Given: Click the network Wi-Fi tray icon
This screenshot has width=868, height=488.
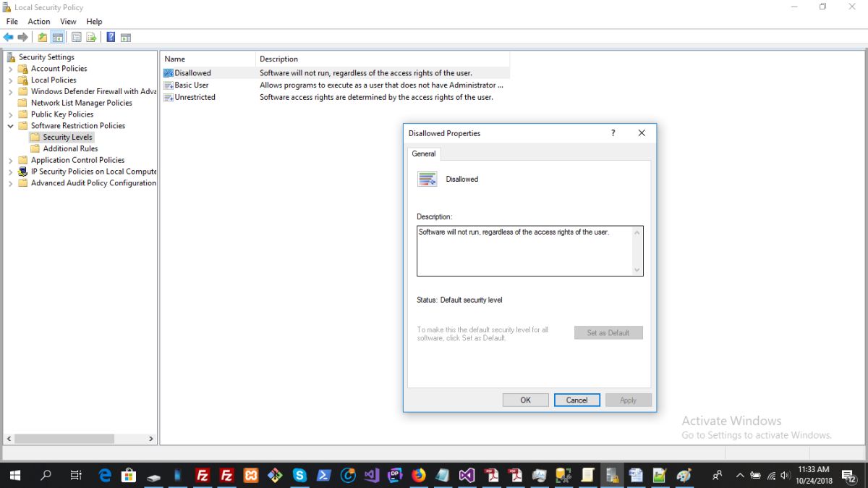Looking at the screenshot, I should [x=771, y=476].
